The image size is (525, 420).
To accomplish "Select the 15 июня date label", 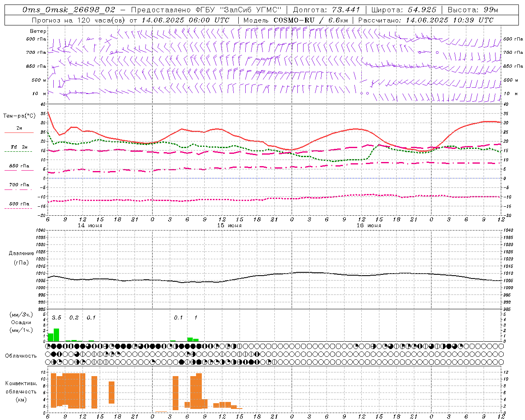I will (x=229, y=226).
